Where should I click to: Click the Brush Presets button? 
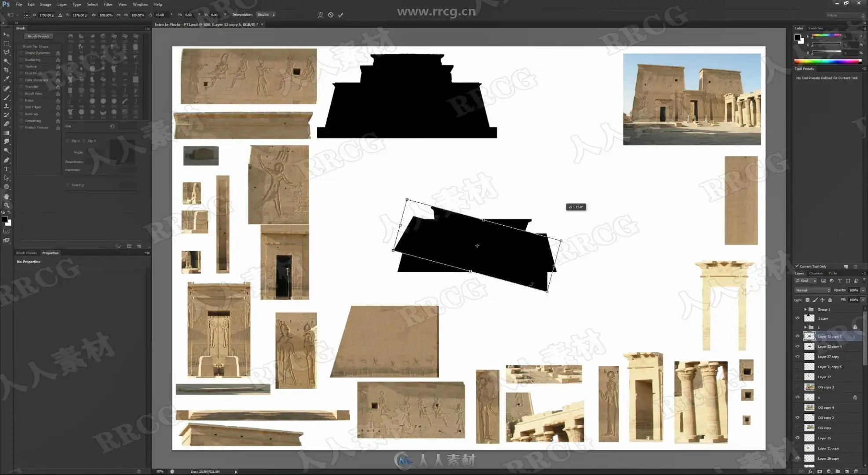(39, 37)
